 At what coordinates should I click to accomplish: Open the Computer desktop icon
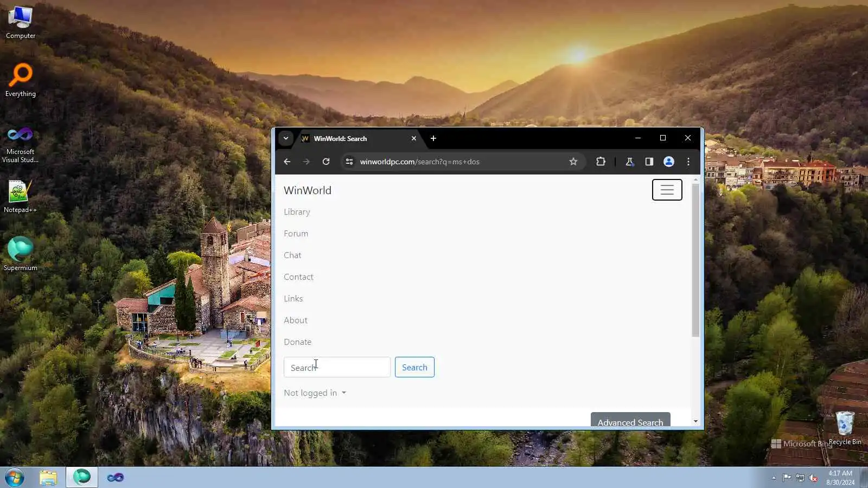pyautogui.click(x=21, y=23)
